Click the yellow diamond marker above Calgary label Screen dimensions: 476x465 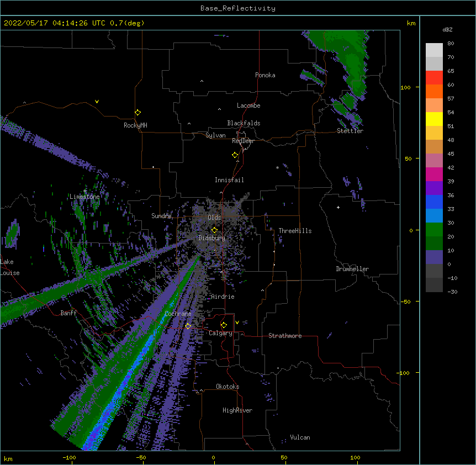[224, 325]
